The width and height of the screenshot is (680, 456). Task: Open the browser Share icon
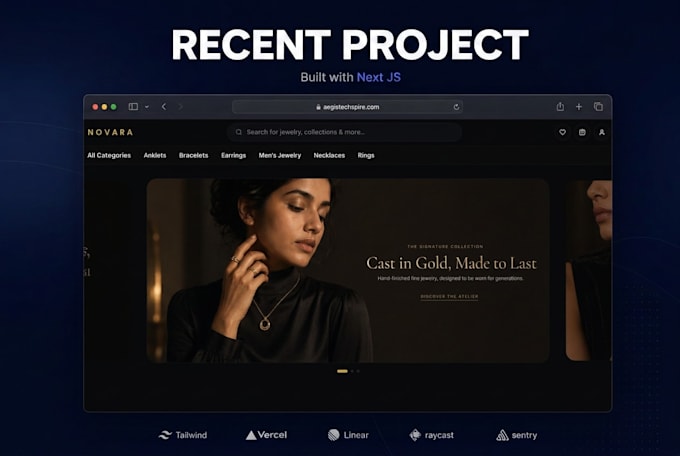(x=560, y=106)
